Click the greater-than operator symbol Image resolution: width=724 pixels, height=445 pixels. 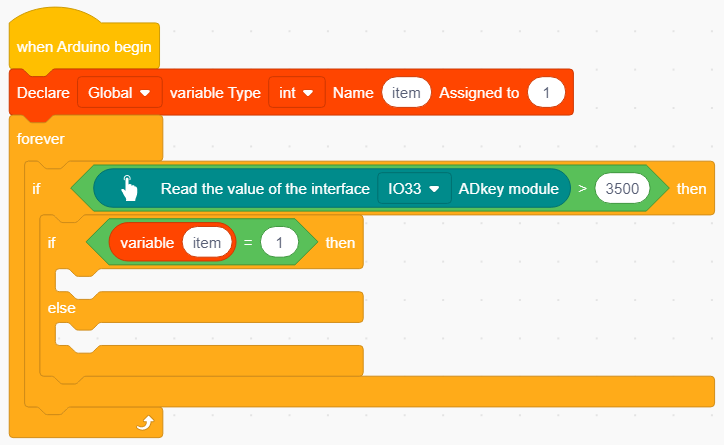pyautogui.click(x=583, y=188)
